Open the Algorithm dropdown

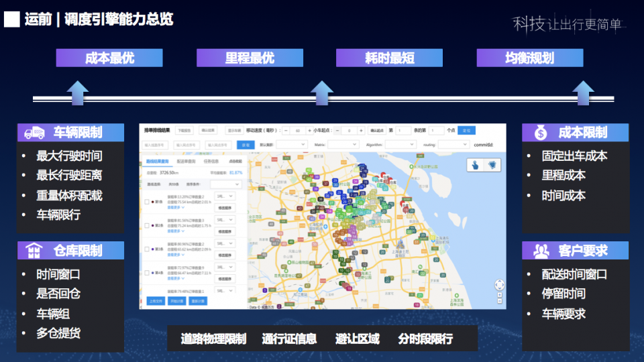[400, 145]
